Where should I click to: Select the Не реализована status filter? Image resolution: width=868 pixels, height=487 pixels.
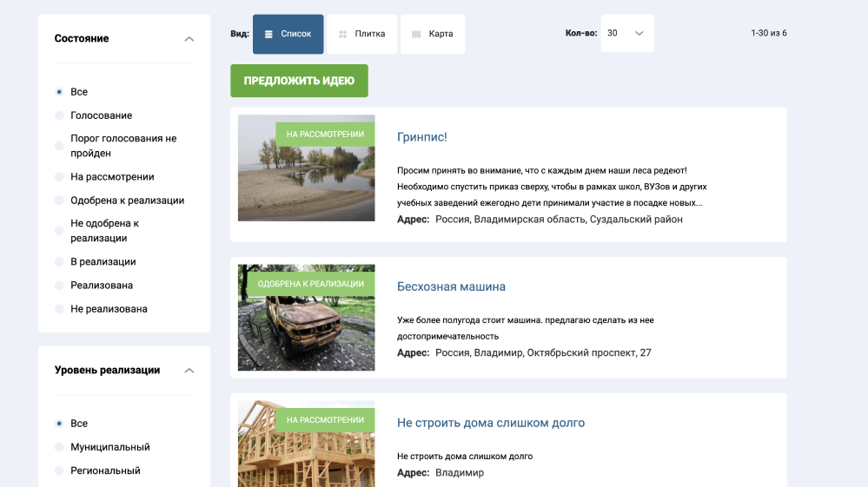pyautogui.click(x=59, y=309)
